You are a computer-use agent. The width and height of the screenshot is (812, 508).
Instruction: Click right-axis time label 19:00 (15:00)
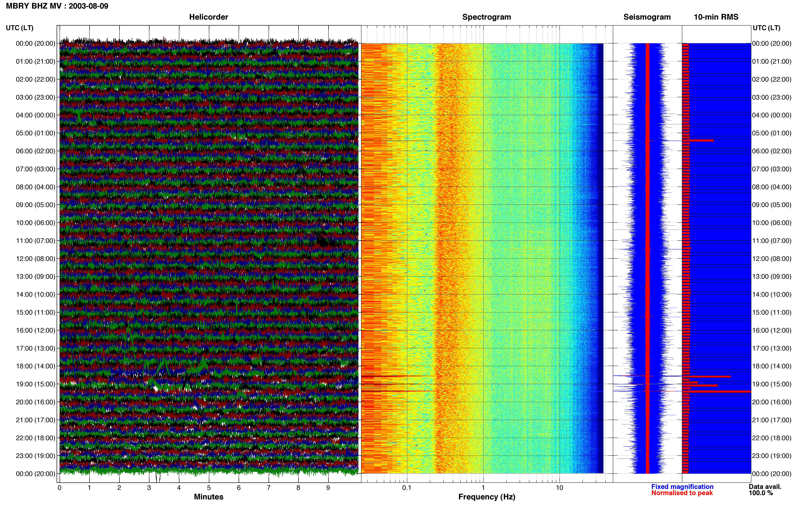tap(772, 384)
